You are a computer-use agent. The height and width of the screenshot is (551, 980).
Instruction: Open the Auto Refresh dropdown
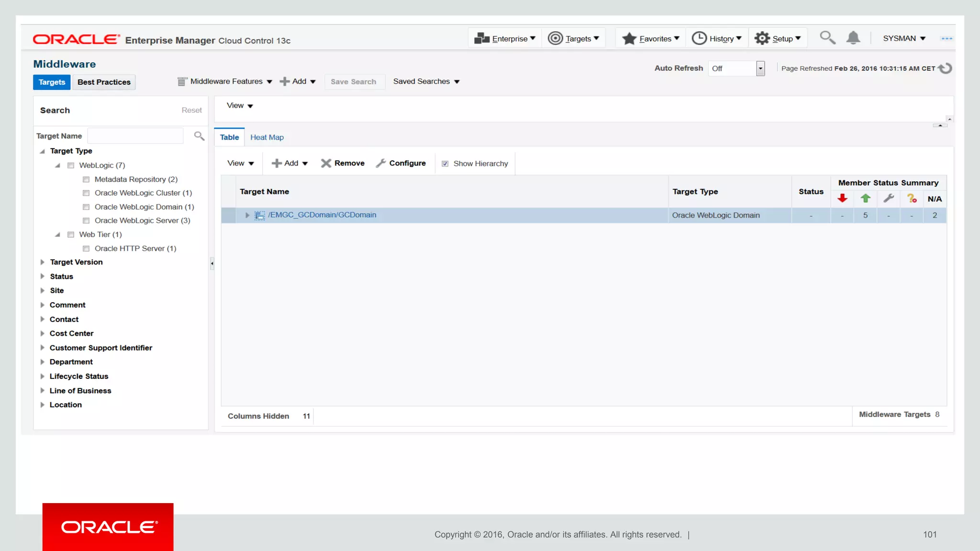(760, 68)
